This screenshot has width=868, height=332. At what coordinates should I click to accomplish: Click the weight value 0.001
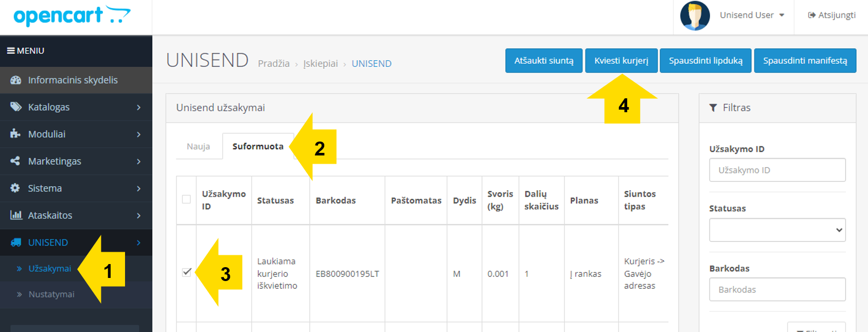(x=498, y=274)
